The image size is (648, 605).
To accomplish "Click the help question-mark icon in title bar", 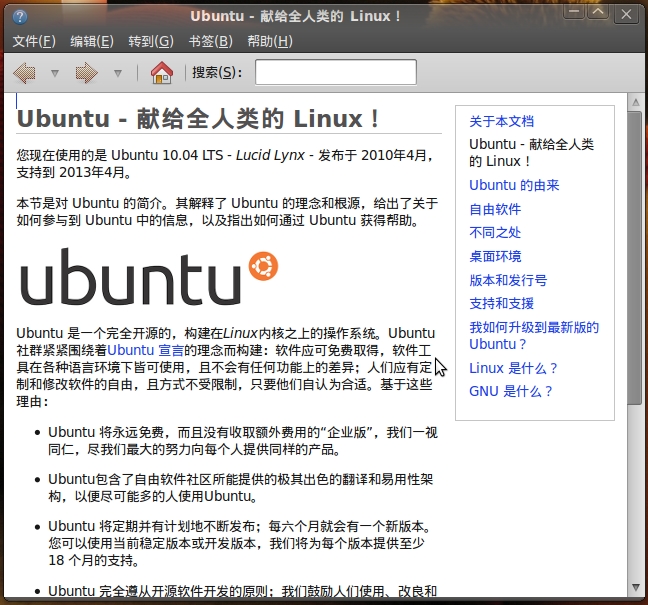I will [19, 17].
